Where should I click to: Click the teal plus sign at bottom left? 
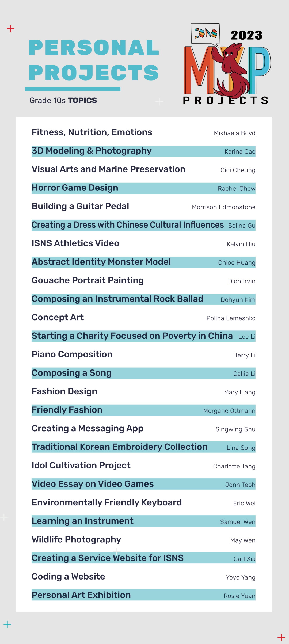7,624
